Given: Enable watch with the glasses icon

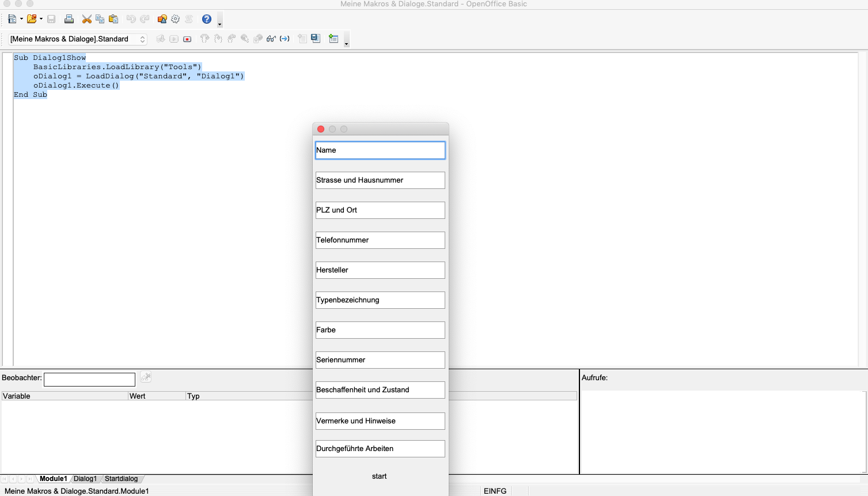Looking at the screenshot, I should 271,39.
